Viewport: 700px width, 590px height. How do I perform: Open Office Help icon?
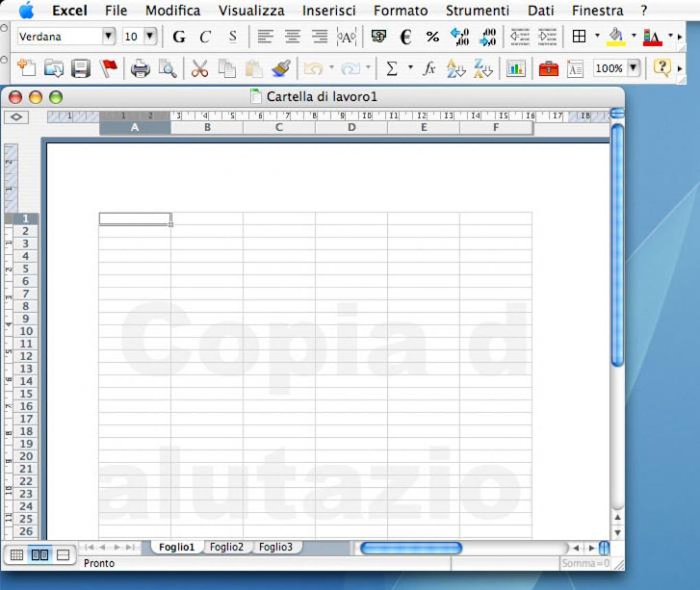tap(662, 69)
